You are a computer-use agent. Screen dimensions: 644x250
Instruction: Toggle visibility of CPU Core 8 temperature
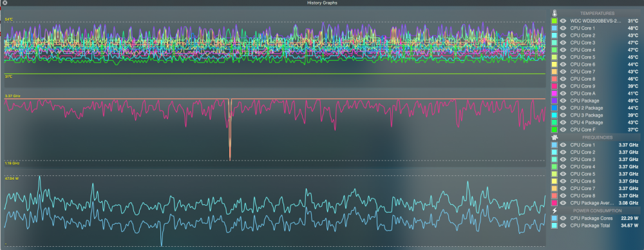click(x=563, y=79)
